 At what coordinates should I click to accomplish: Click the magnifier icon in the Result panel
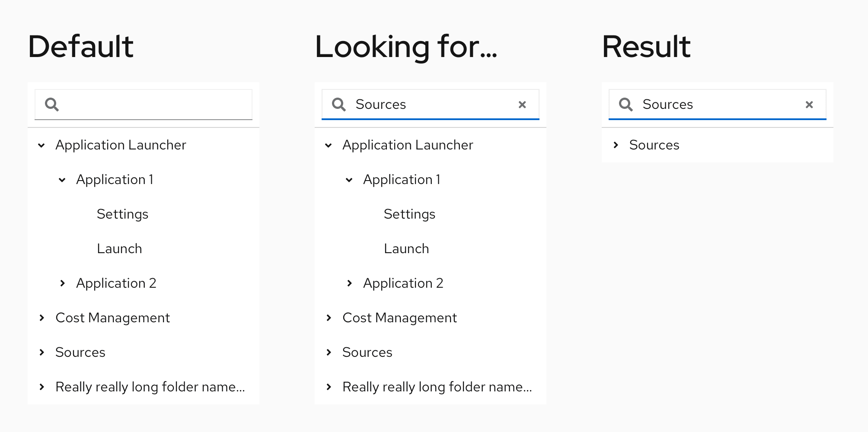tap(625, 105)
